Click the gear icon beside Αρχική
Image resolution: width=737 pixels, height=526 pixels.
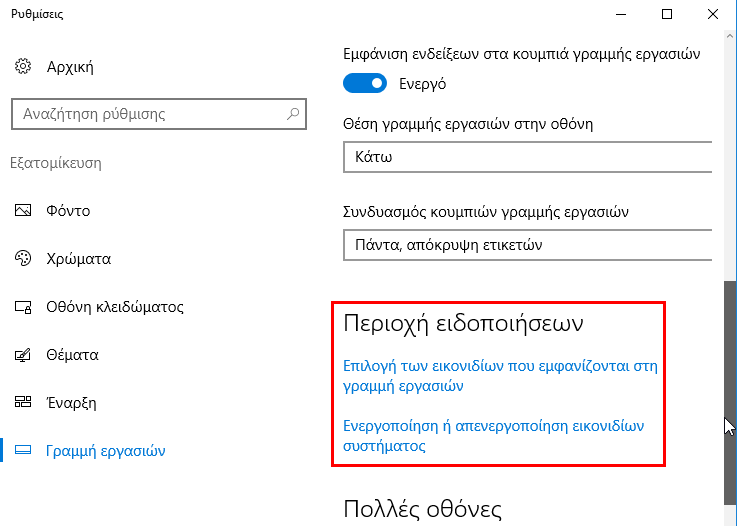23,66
